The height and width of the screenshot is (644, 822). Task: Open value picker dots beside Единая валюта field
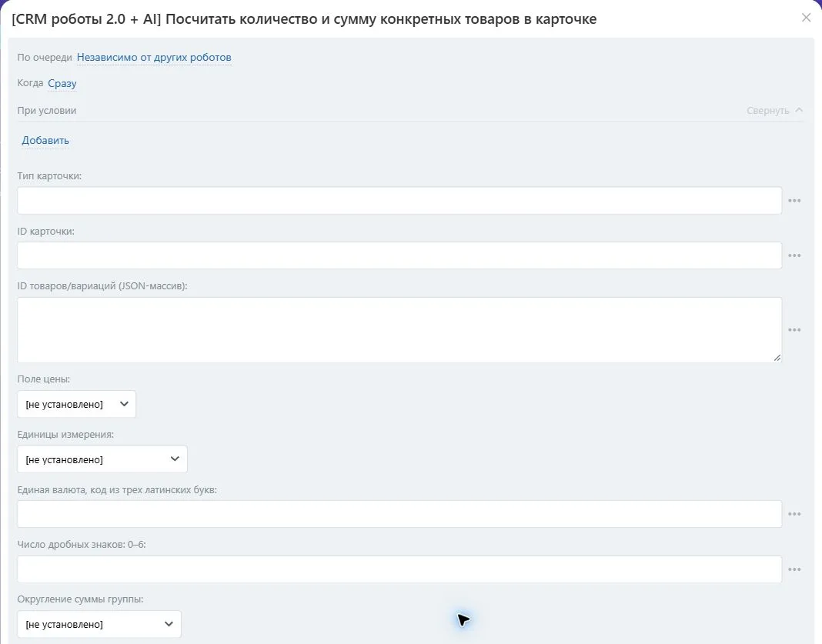[x=794, y=514]
